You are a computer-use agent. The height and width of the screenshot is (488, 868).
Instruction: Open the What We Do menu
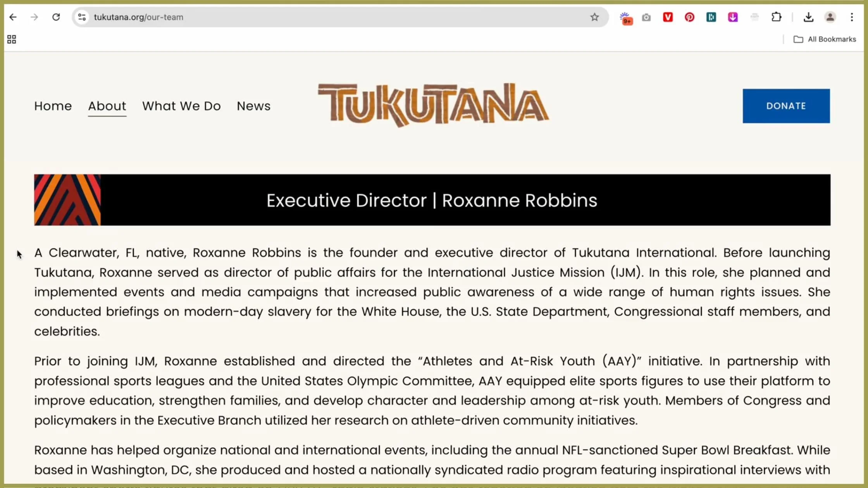(x=181, y=106)
